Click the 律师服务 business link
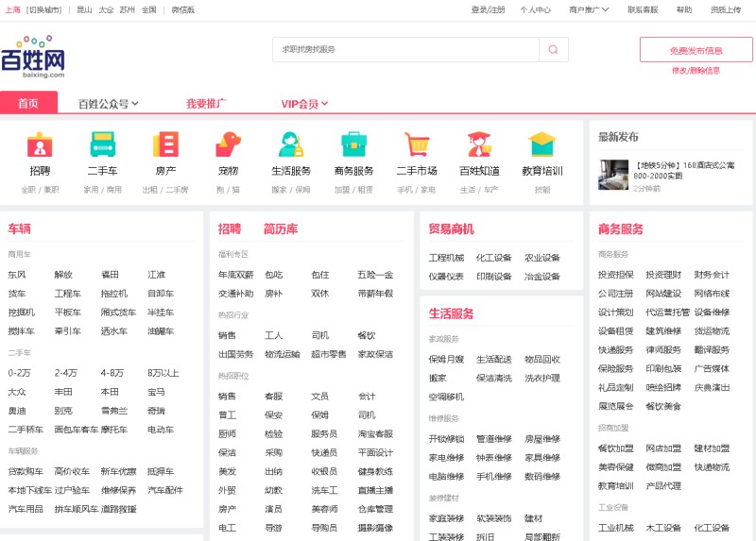Image resolution: width=756 pixels, height=541 pixels. [663, 349]
